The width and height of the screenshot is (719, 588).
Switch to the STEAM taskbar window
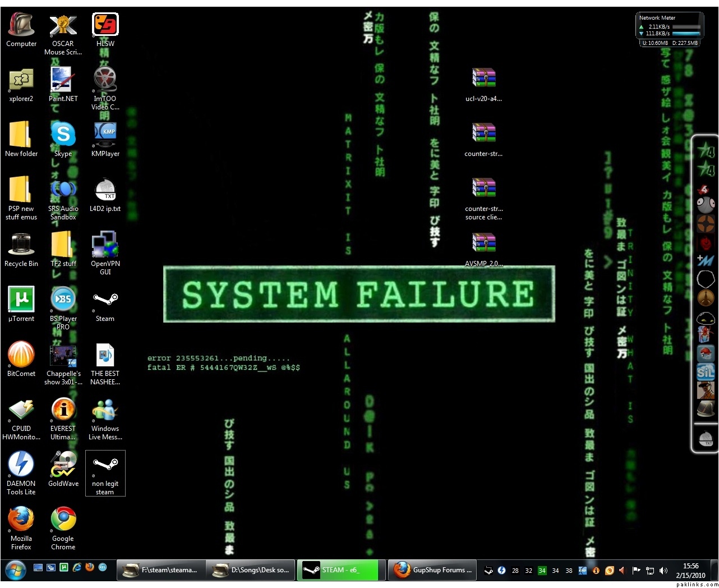341,570
